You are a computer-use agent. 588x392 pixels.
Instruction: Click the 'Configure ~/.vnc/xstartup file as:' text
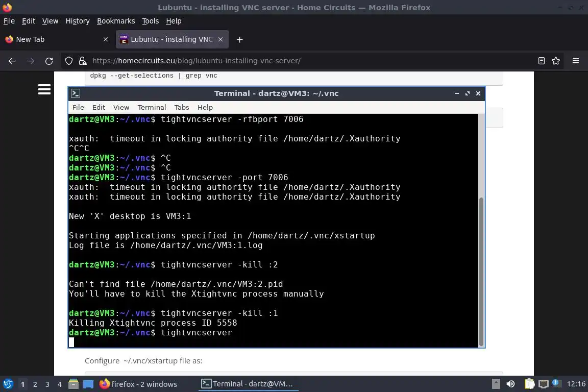143,361
